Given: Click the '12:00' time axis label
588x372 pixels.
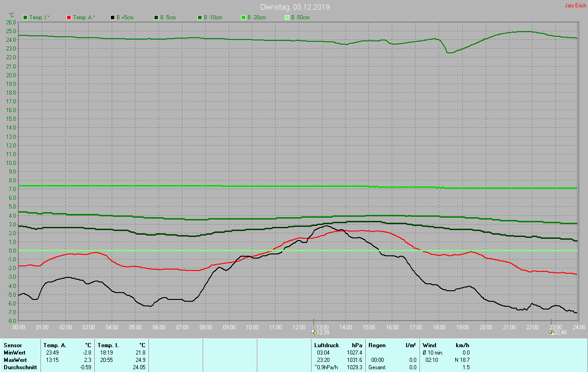Looking at the screenshot, I should (299, 327).
